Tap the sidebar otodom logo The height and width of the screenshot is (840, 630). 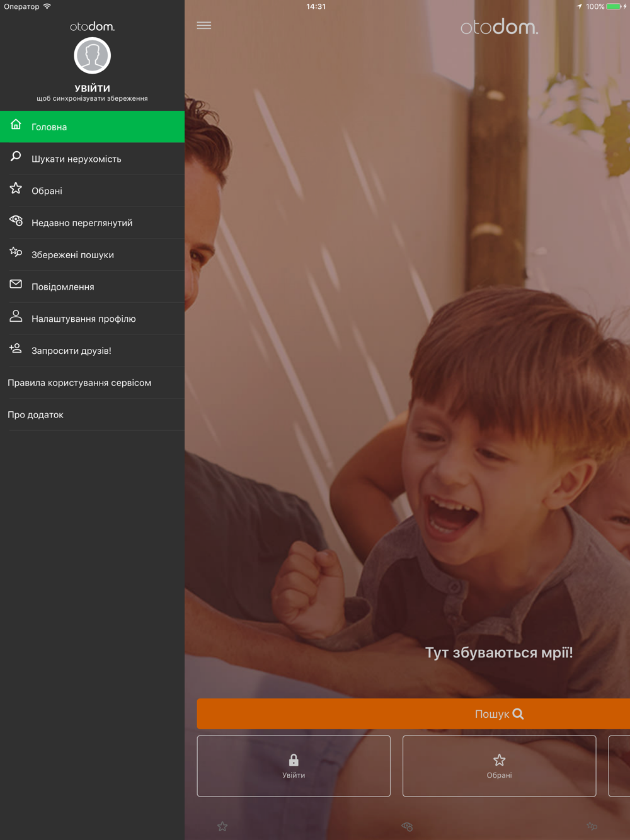[92, 26]
